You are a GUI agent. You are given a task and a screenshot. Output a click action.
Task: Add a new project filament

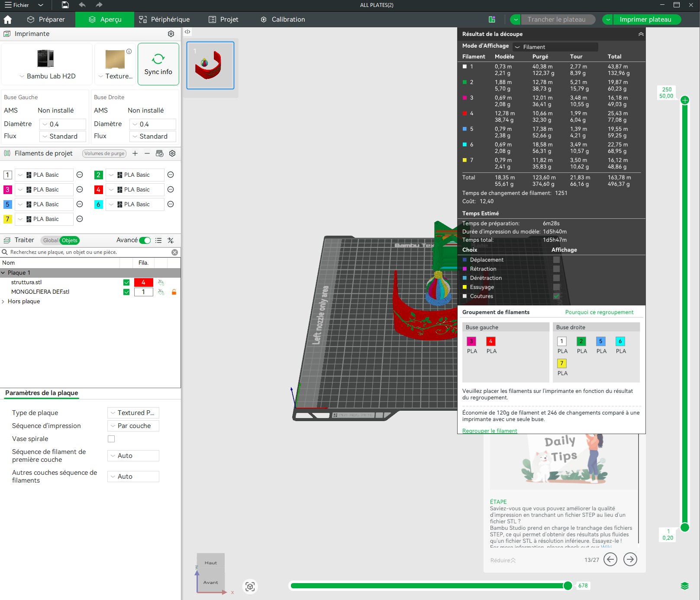click(135, 153)
